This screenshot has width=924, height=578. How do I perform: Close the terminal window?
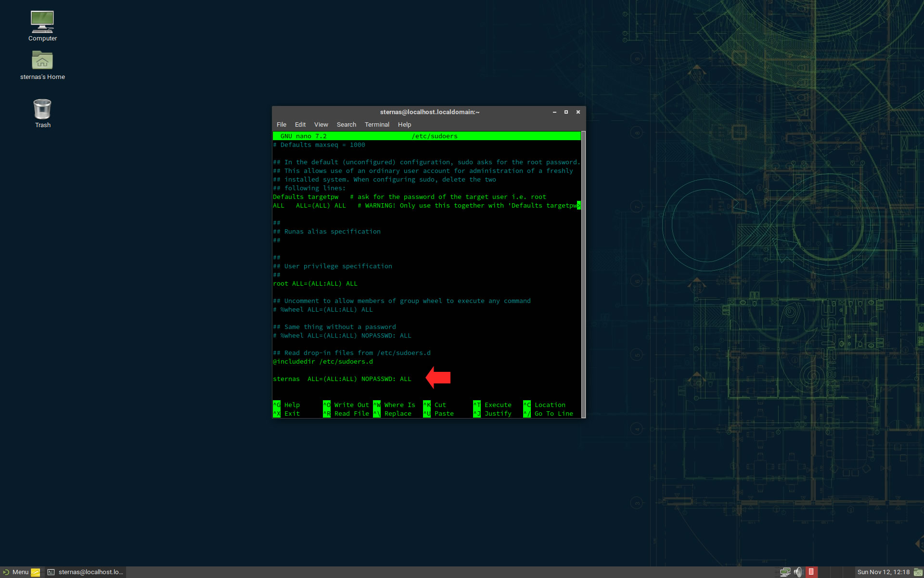tap(578, 112)
